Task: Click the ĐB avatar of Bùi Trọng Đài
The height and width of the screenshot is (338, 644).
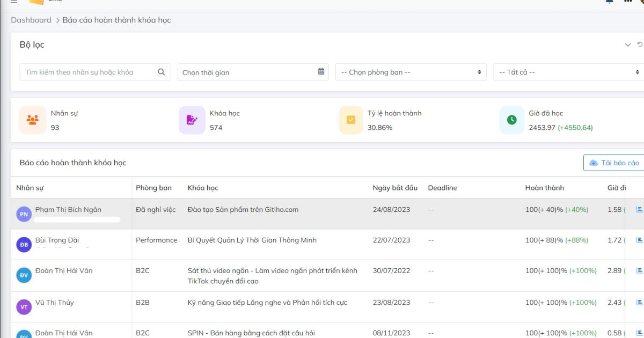Action: 24,245
